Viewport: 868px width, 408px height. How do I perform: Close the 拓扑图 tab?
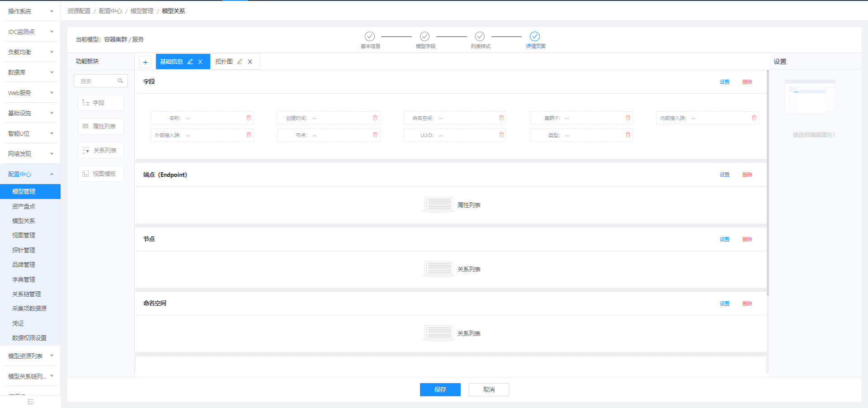pyautogui.click(x=250, y=62)
